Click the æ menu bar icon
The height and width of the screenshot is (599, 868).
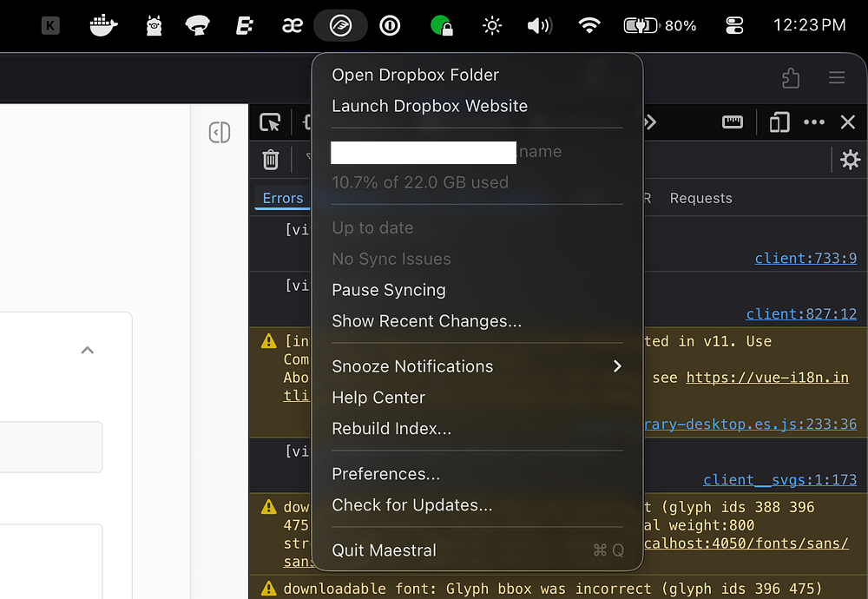coord(292,25)
